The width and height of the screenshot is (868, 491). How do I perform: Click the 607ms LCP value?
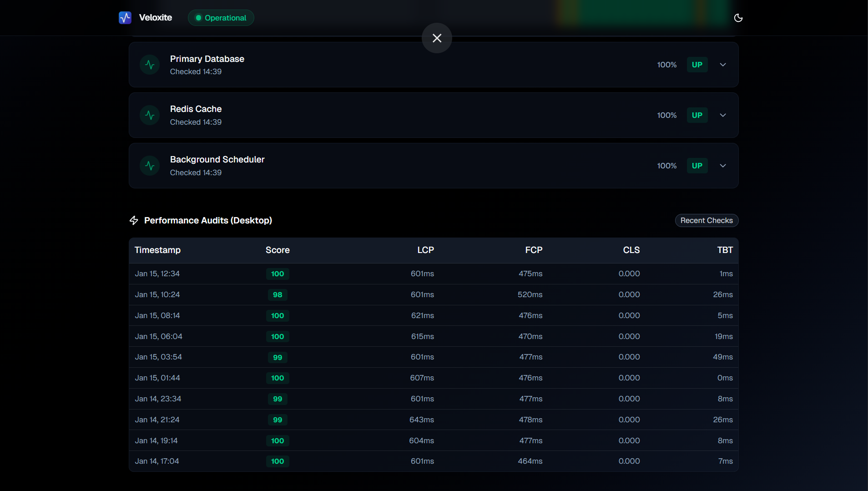pyautogui.click(x=422, y=378)
